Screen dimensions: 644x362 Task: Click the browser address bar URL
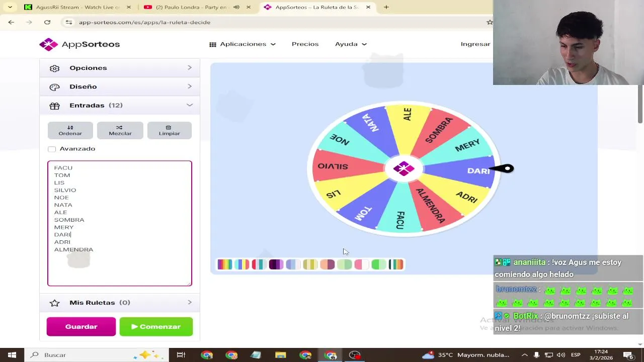tap(144, 22)
